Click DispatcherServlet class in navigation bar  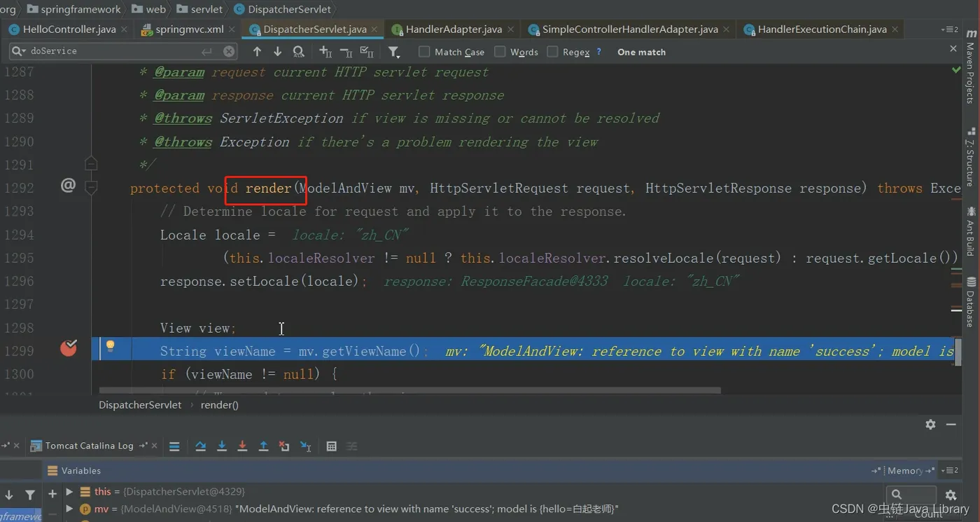pyautogui.click(x=282, y=9)
